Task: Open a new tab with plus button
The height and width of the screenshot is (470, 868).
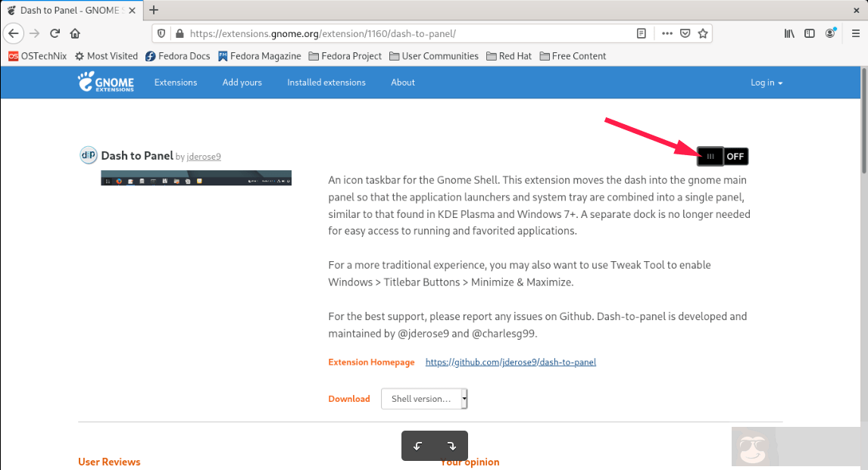Action: click(x=154, y=10)
